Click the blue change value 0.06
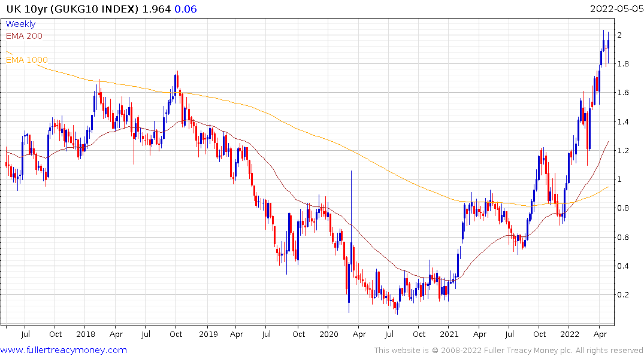 click(186, 9)
